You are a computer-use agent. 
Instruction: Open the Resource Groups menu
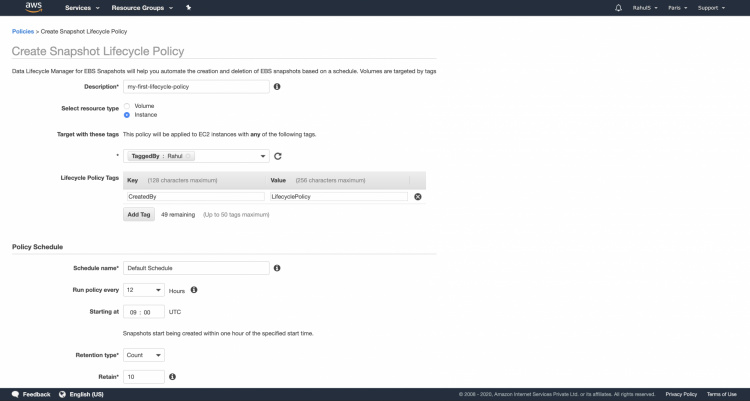pos(142,8)
